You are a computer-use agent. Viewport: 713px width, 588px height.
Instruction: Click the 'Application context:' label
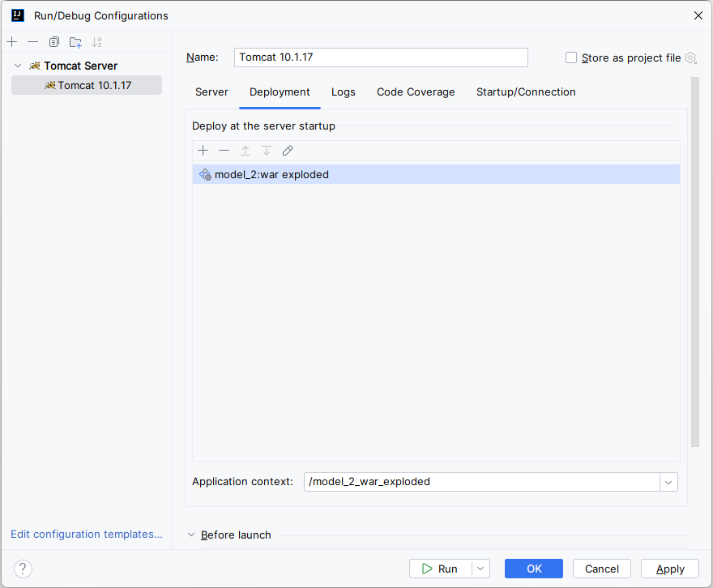(x=242, y=482)
